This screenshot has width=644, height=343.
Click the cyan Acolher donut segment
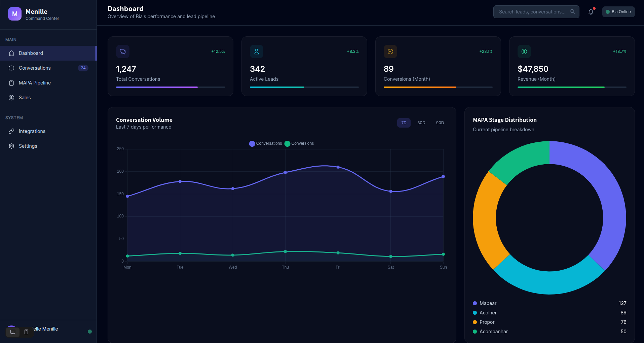point(550,283)
